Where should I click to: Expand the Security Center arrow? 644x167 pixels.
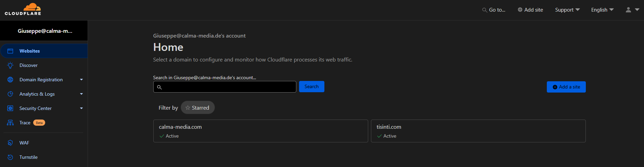[x=81, y=108]
